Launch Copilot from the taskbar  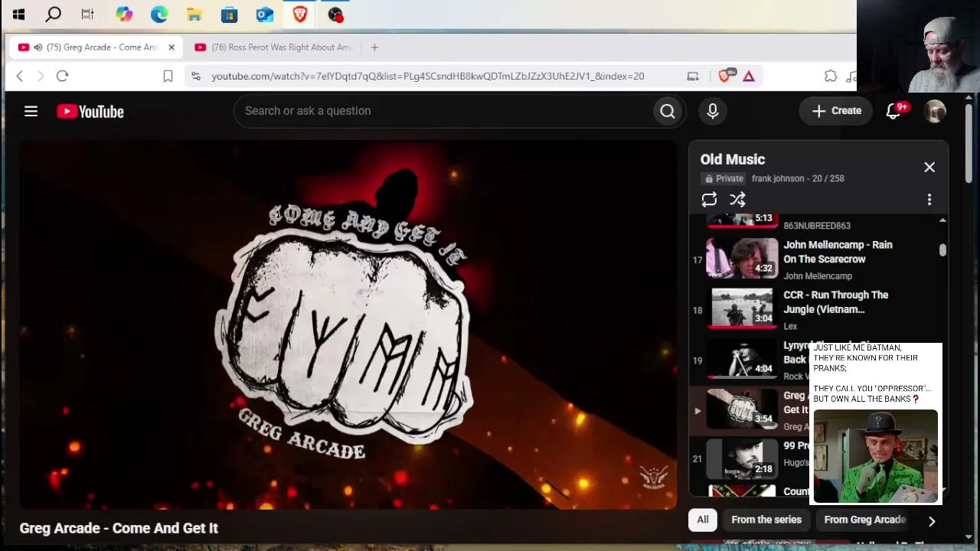(124, 14)
